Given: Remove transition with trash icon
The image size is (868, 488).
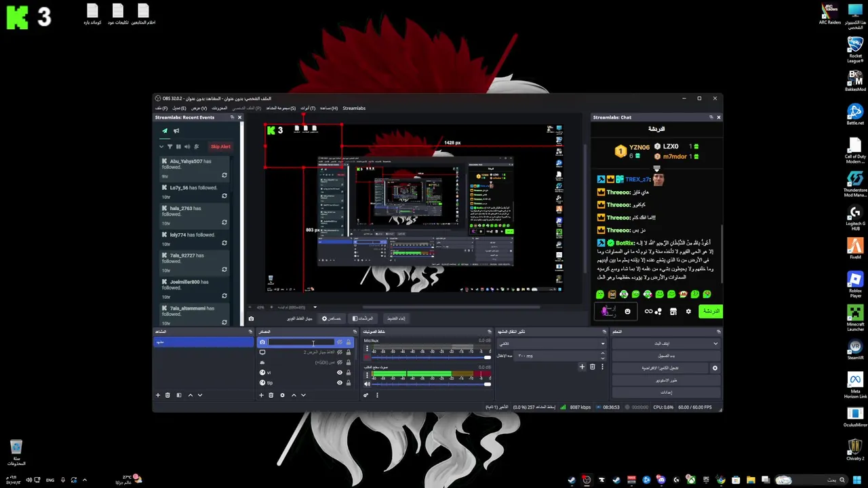Looking at the screenshot, I should pyautogui.click(x=592, y=367).
